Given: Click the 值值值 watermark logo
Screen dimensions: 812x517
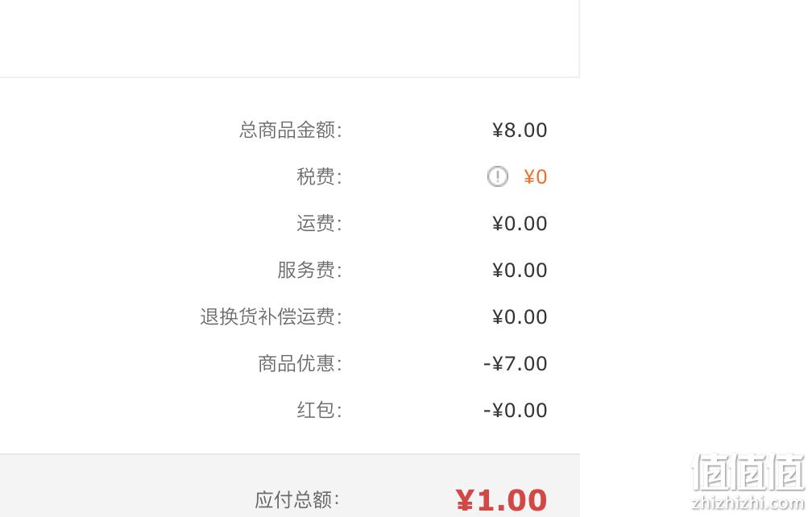Looking at the screenshot, I should click(x=749, y=472).
